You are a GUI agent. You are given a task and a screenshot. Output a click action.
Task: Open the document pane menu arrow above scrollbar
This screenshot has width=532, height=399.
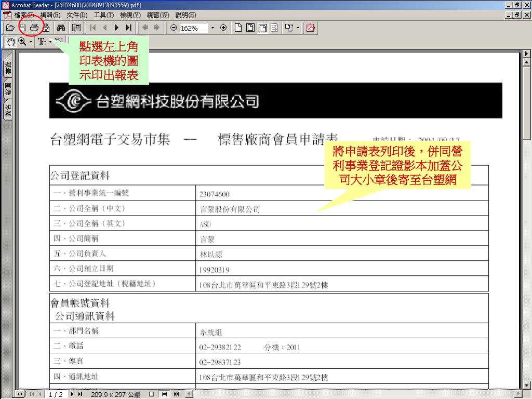pyautogui.click(x=526, y=54)
